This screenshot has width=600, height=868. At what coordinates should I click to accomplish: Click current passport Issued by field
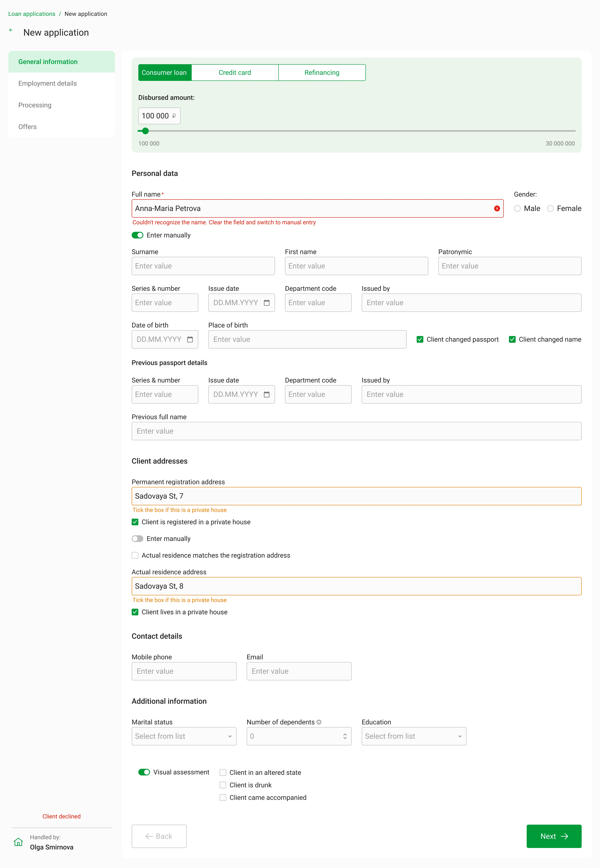tap(471, 303)
